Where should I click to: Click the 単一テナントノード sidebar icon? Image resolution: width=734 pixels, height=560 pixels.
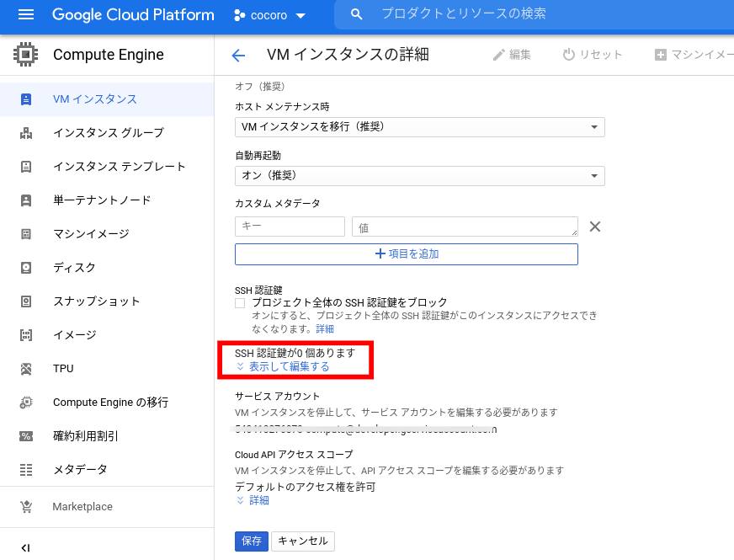pos(26,200)
